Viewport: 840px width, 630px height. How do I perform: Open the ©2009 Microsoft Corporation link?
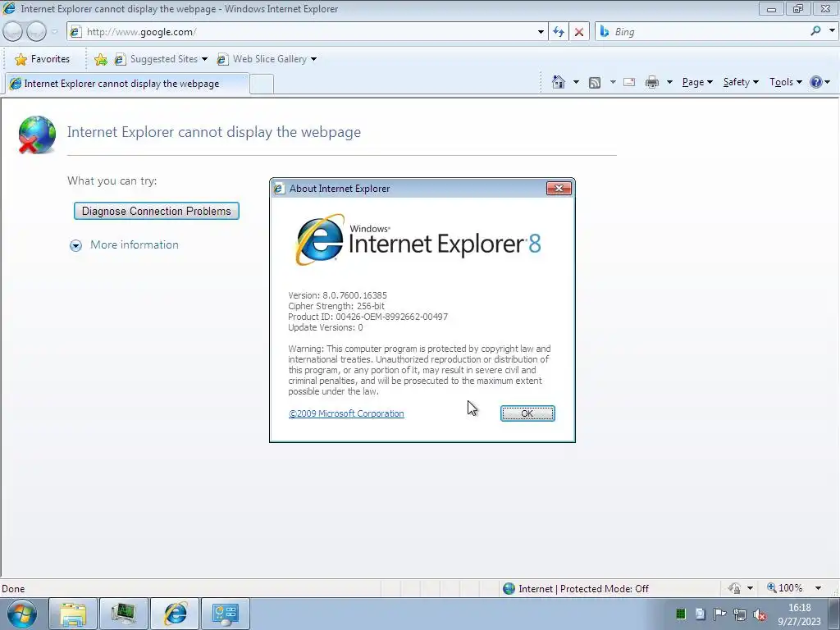pyautogui.click(x=346, y=413)
